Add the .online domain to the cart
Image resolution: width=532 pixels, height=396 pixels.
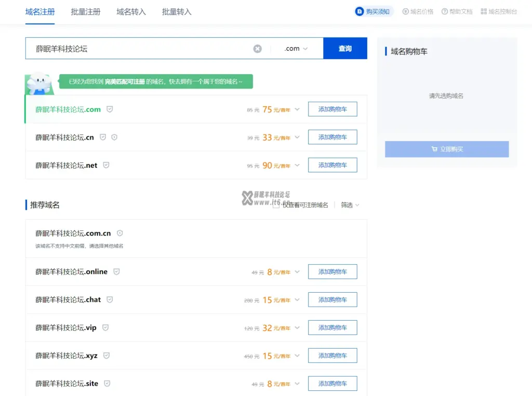tap(332, 271)
